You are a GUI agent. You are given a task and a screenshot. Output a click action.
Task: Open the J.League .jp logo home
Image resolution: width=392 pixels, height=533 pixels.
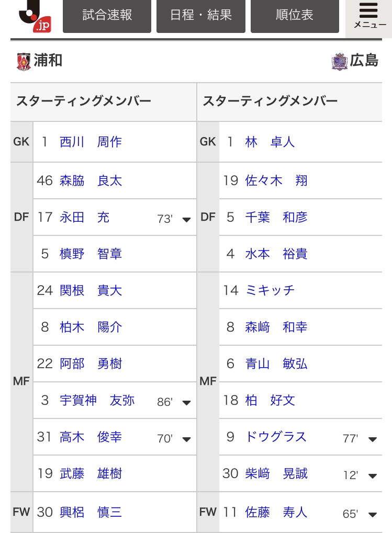tap(35, 16)
